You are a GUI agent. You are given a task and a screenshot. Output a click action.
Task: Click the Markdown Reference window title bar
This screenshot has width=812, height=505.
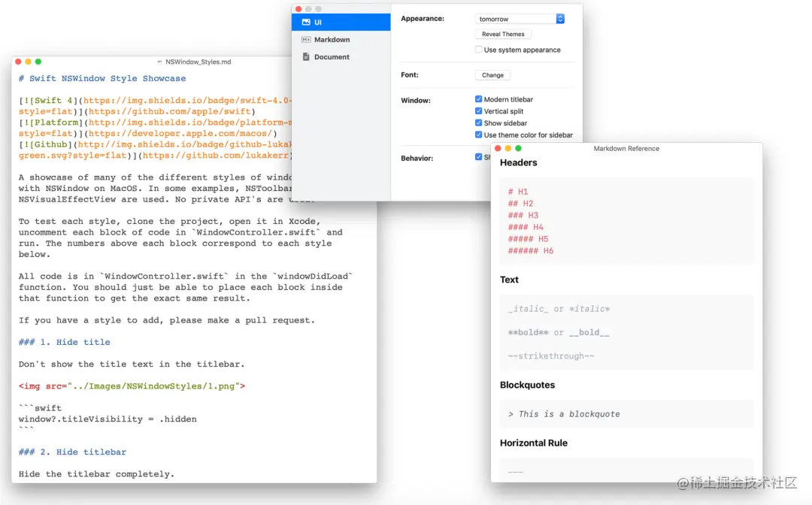626,149
